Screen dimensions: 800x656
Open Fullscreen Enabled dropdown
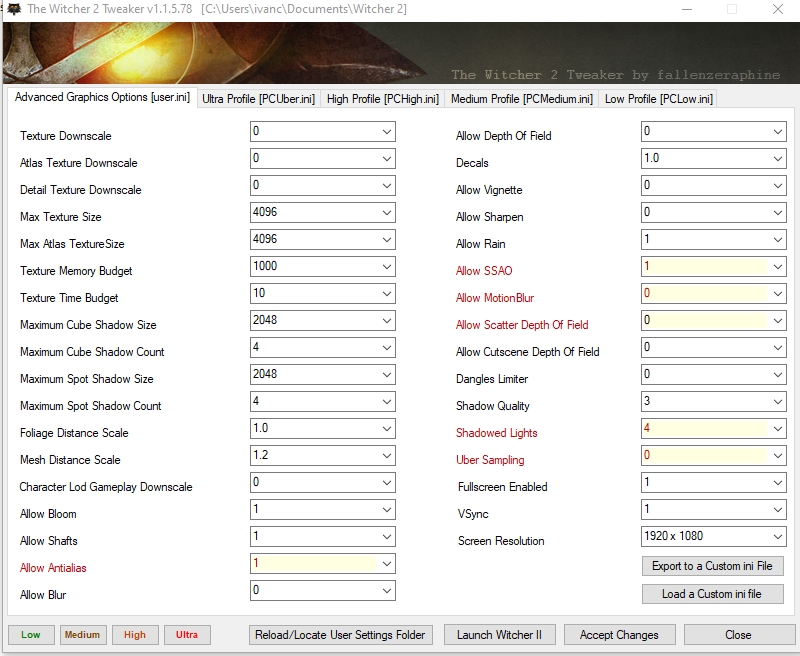713,483
